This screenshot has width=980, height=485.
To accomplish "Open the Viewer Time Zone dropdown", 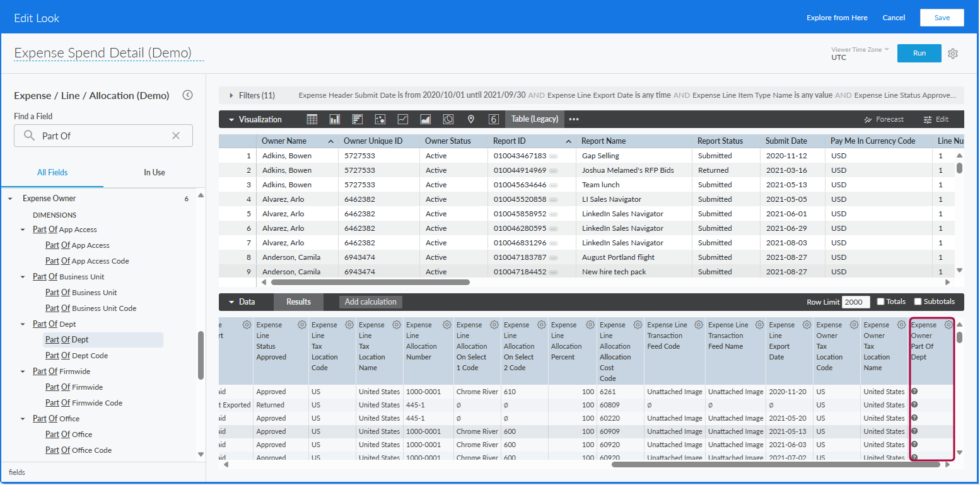I will point(860,53).
